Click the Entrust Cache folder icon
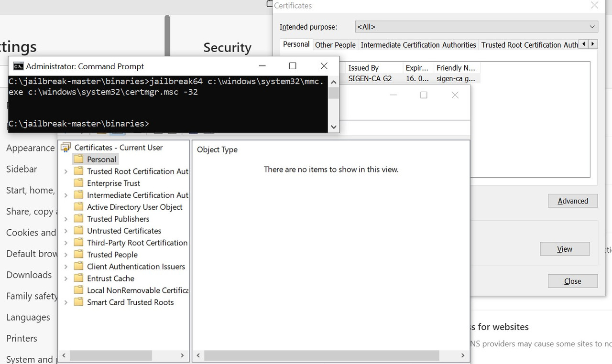The height and width of the screenshot is (364, 612). tap(78, 278)
